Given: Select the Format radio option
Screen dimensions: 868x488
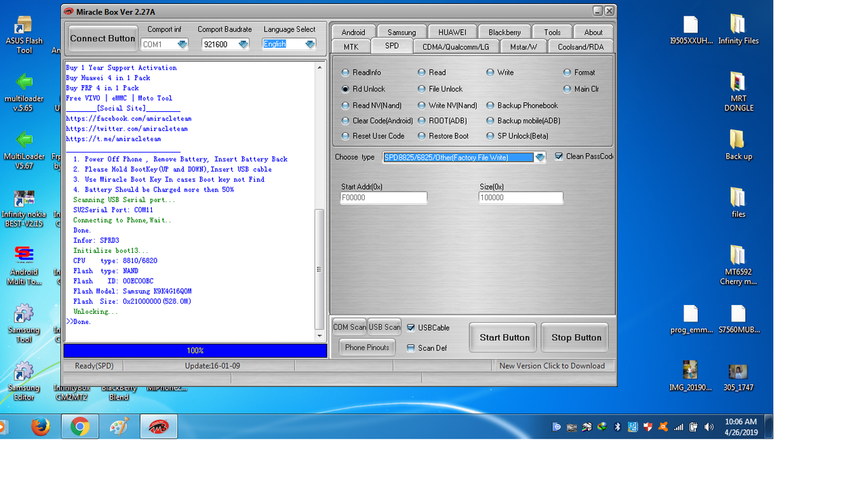Looking at the screenshot, I should [579, 73].
